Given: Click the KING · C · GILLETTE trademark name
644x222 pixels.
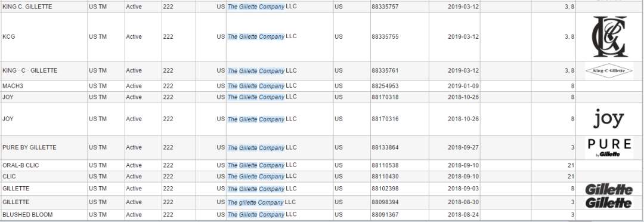Looking at the screenshot, I should [30, 70].
